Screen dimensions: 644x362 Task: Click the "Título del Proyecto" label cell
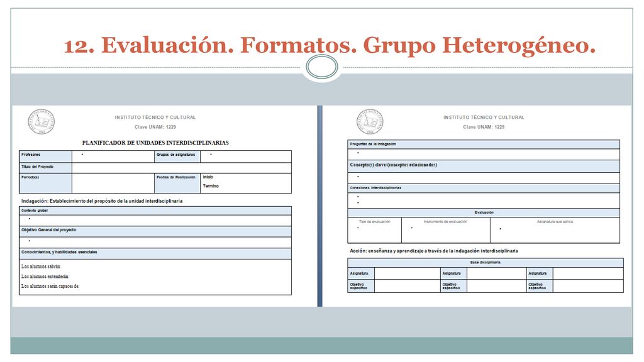pos(45,167)
